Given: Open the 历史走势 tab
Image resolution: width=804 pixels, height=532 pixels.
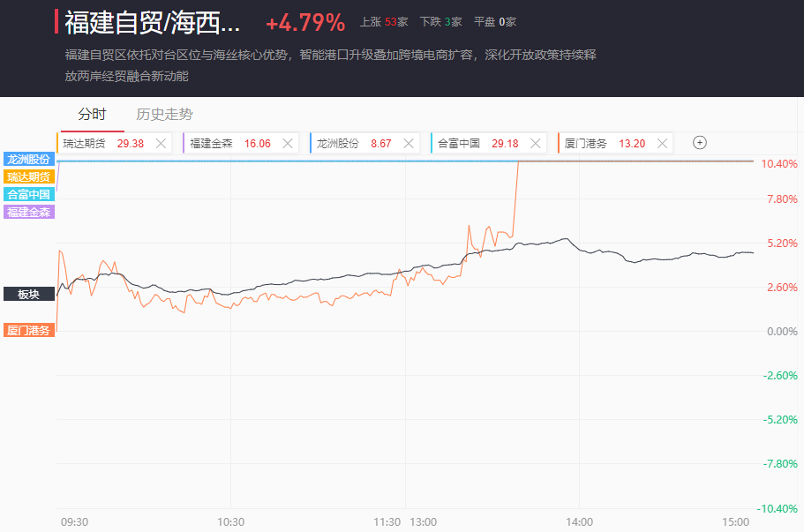Looking at the screenshot, I should [165, 115].
